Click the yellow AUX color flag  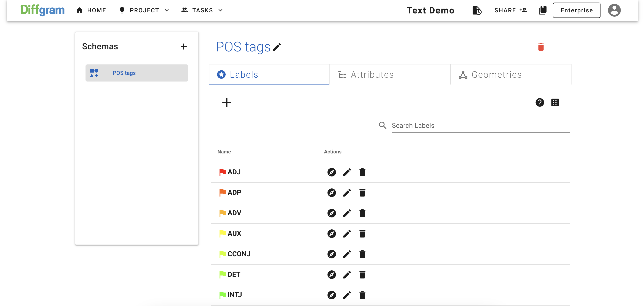pos(222,233)
